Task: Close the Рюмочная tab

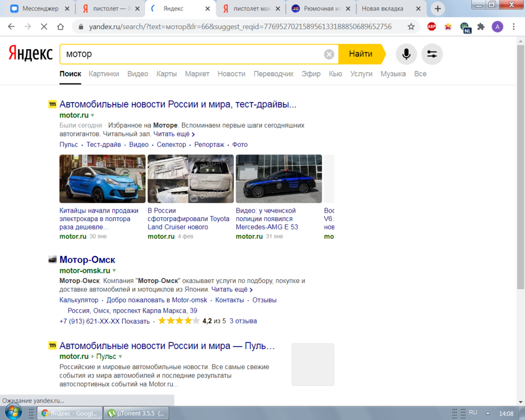Action: tap(348, 9)
